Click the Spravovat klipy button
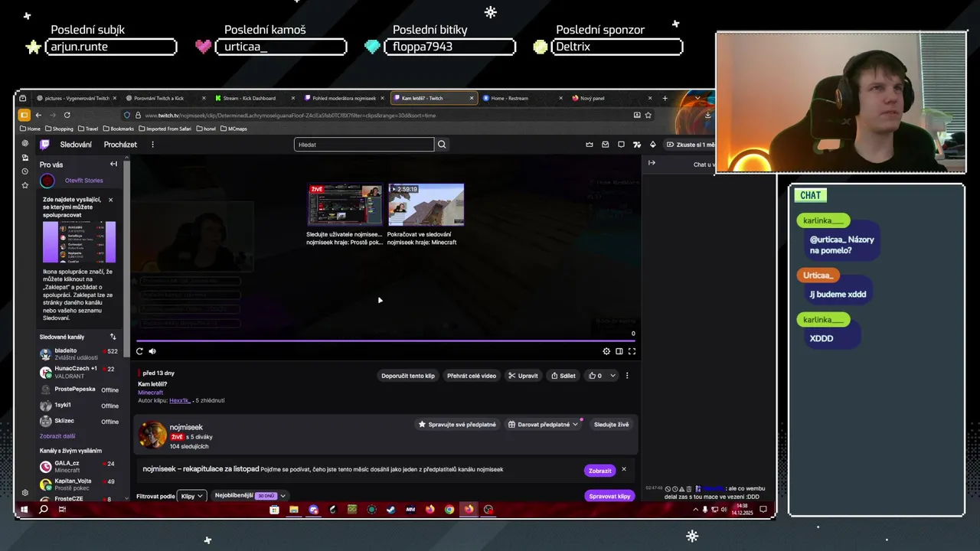980x551 pixels. (609, 496)
